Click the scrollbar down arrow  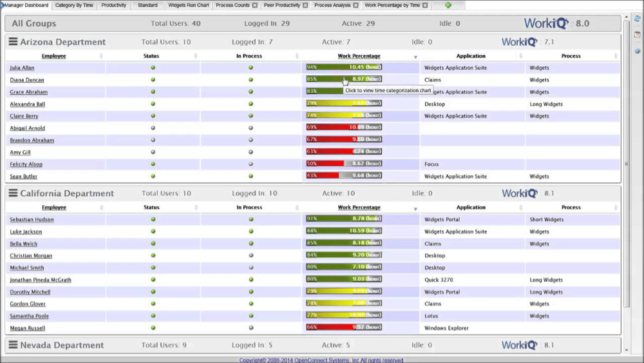[x=627, y=350]
